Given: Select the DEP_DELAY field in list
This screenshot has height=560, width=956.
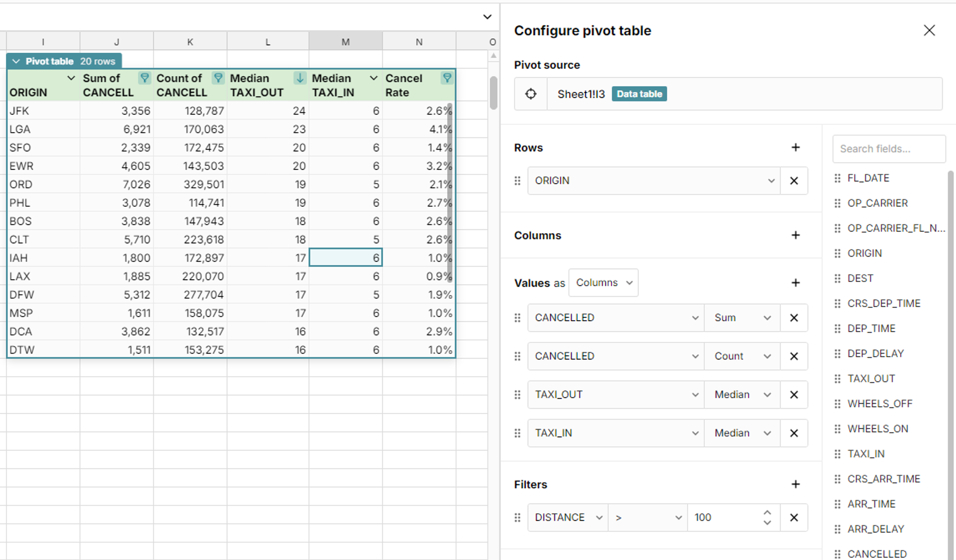Looking at the screenshot, I should click(875, 353).
